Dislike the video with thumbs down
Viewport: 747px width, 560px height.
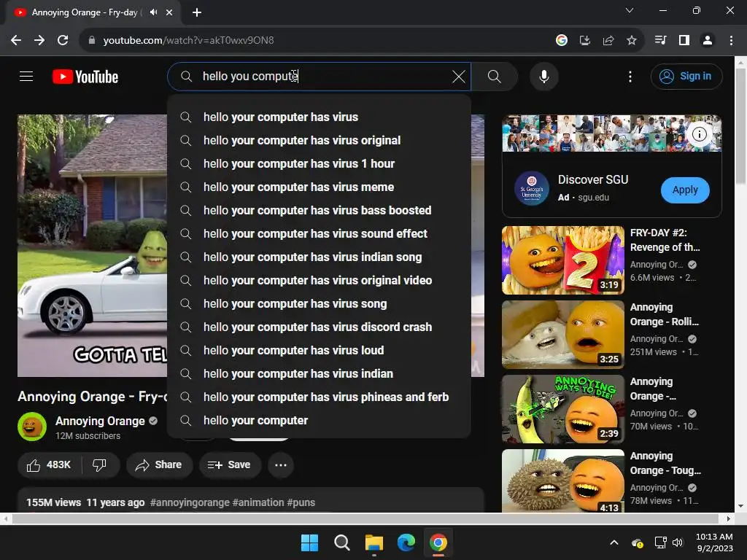[99, 464]
